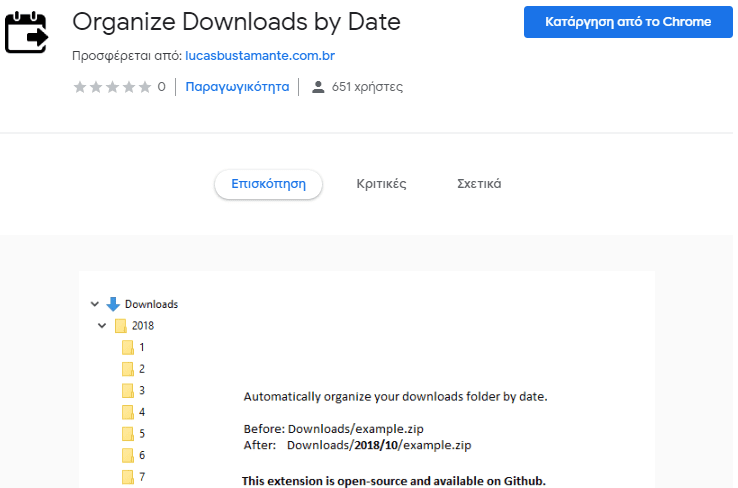Click the Προσφέρεται από: label

tap(127, 56)
